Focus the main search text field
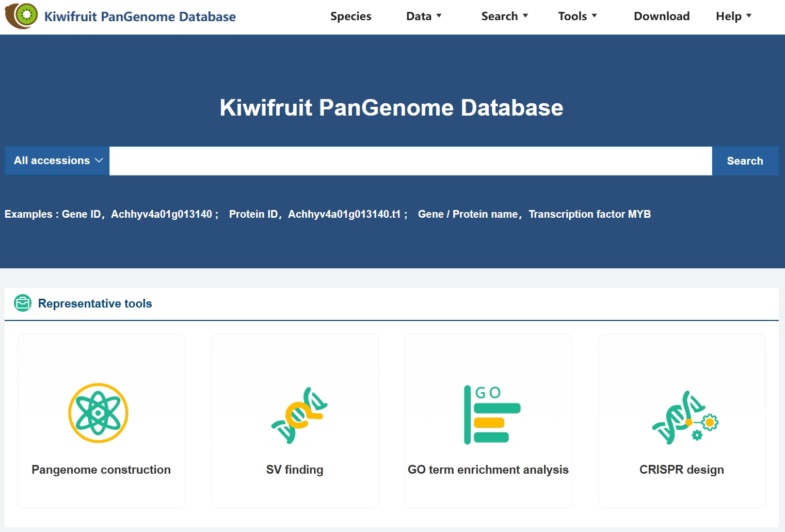 [x=410, y=161]
